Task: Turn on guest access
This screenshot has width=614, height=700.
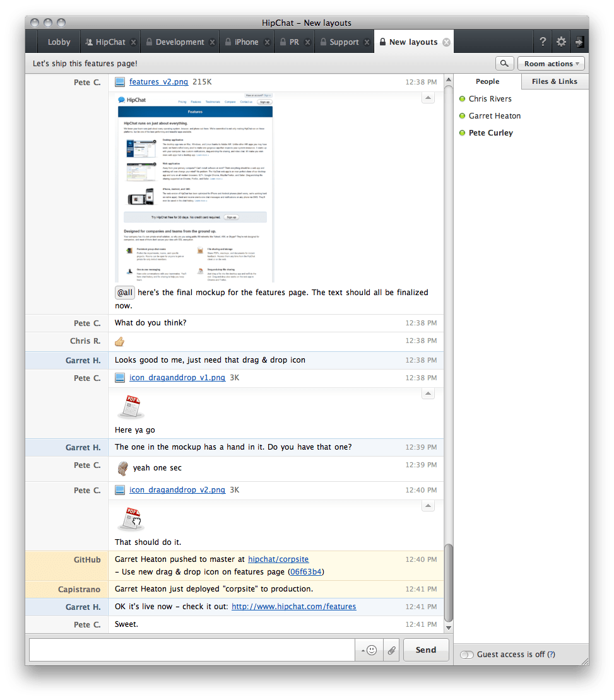Action: coord(466,655)
